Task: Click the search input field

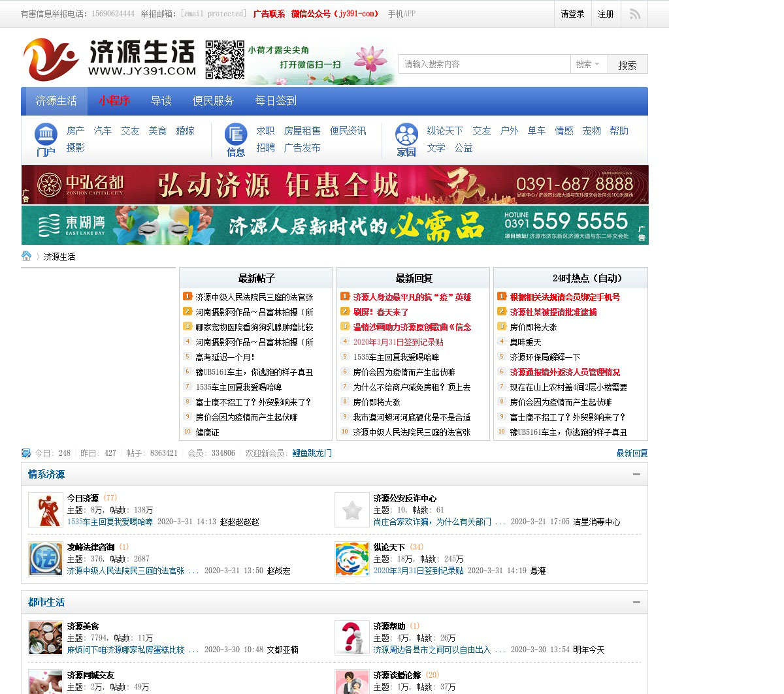Action: [484, 64]
